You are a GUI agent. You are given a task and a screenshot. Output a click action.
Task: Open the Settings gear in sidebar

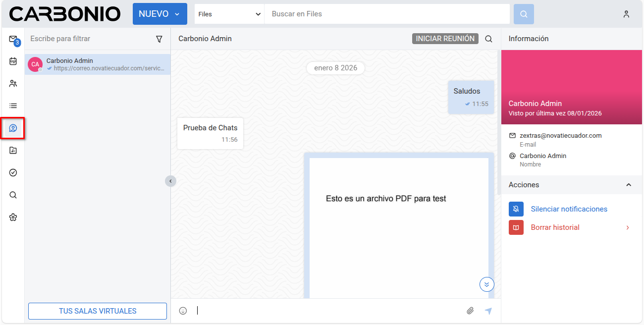pyautogui.click(x=13, y=217)
